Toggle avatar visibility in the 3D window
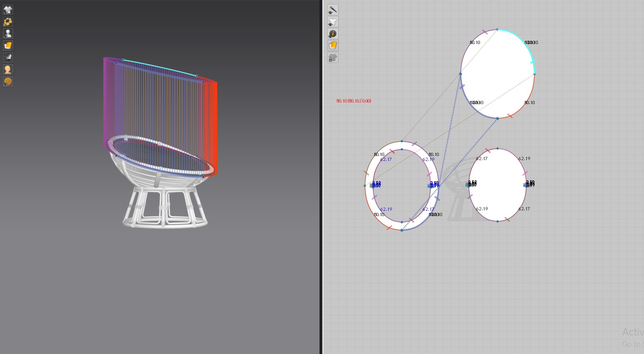 [8, 33]
